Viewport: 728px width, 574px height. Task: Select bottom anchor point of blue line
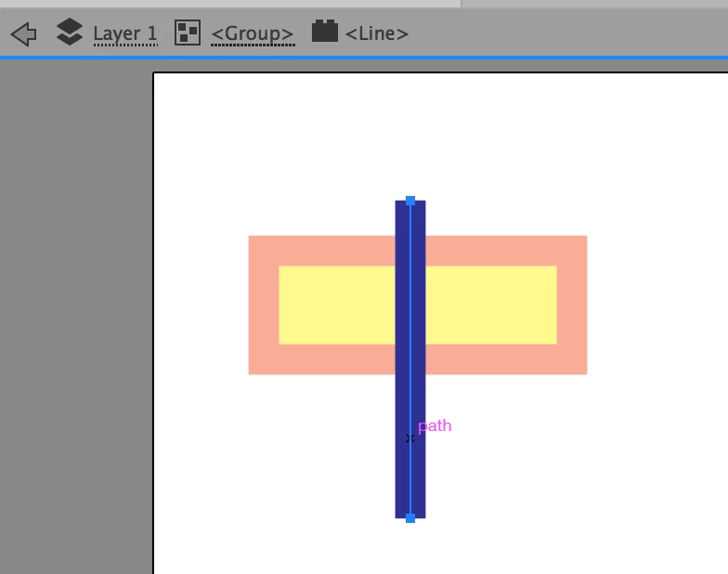click(x=410, y=518)
